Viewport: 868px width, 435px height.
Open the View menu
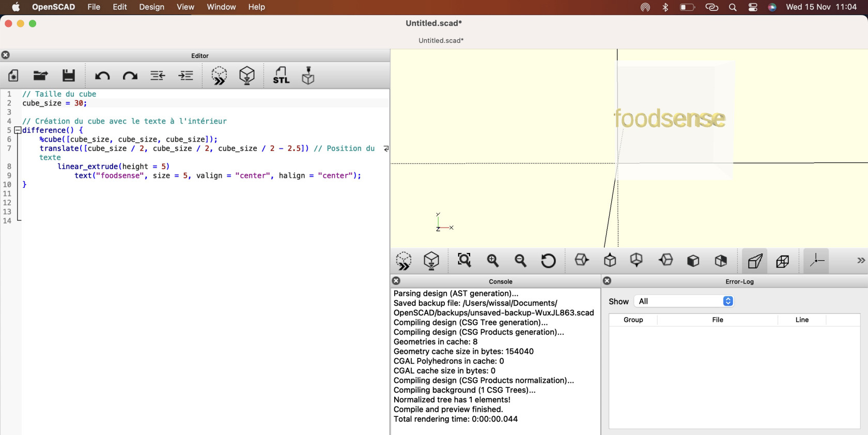coord(185,7)
